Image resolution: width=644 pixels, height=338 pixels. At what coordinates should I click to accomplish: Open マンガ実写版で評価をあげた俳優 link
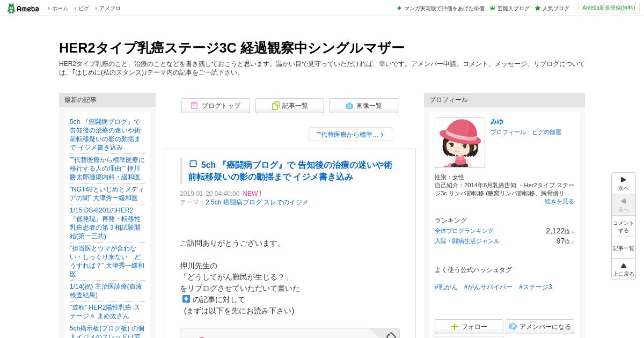point(444,9)
